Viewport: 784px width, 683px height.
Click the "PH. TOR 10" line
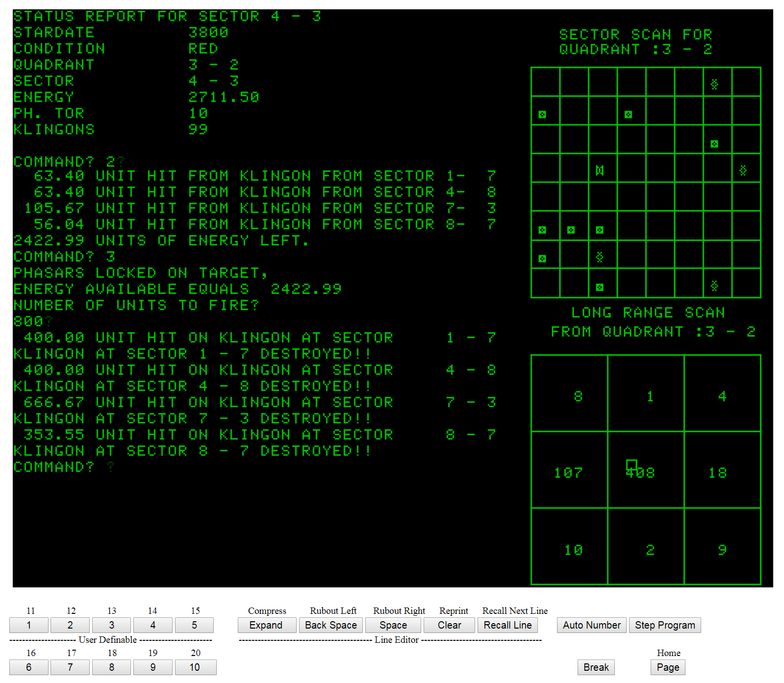pos(111,114)
